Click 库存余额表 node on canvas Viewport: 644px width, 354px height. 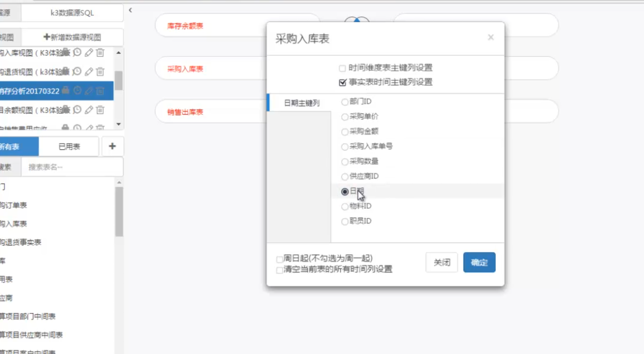[x=185, y=26]
